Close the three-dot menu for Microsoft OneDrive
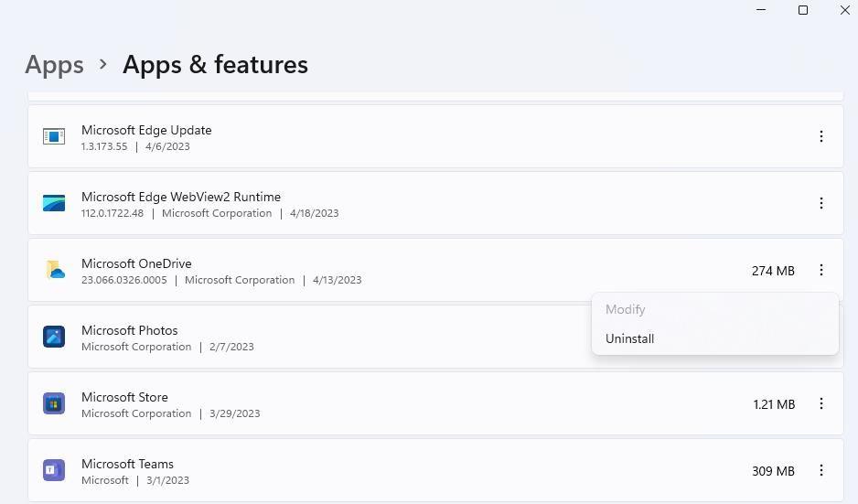The image size is (858, 504). (x=820, y=270)
